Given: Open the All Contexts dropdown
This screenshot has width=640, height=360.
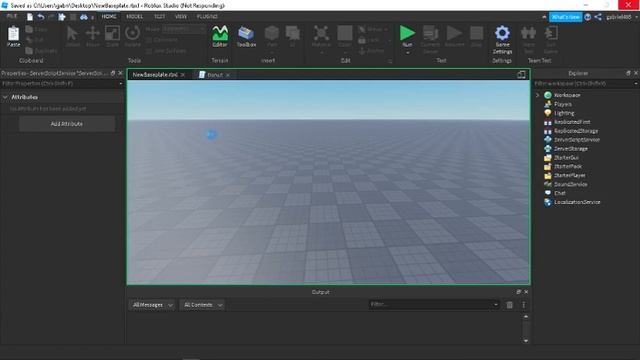Looking at the screenshot, I should (x=202, y=305).
